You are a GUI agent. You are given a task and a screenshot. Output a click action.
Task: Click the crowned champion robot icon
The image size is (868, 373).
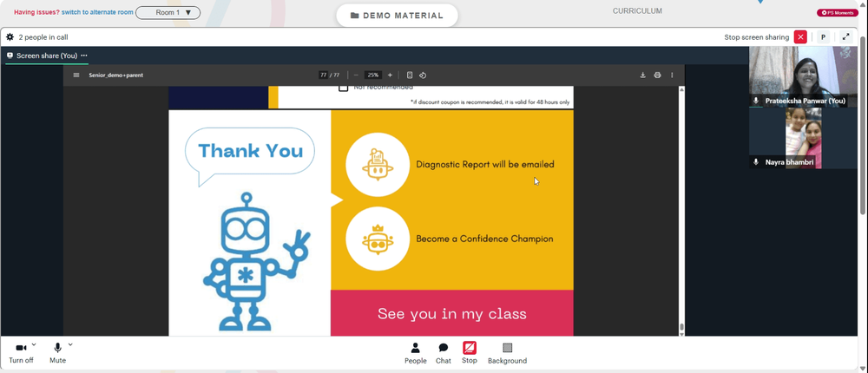click(x=378, y=239)
